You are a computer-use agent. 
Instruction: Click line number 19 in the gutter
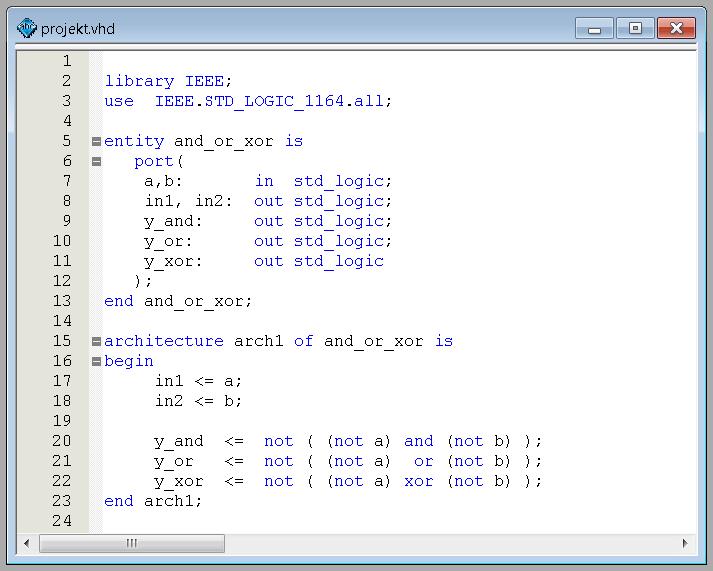[62, 421]
